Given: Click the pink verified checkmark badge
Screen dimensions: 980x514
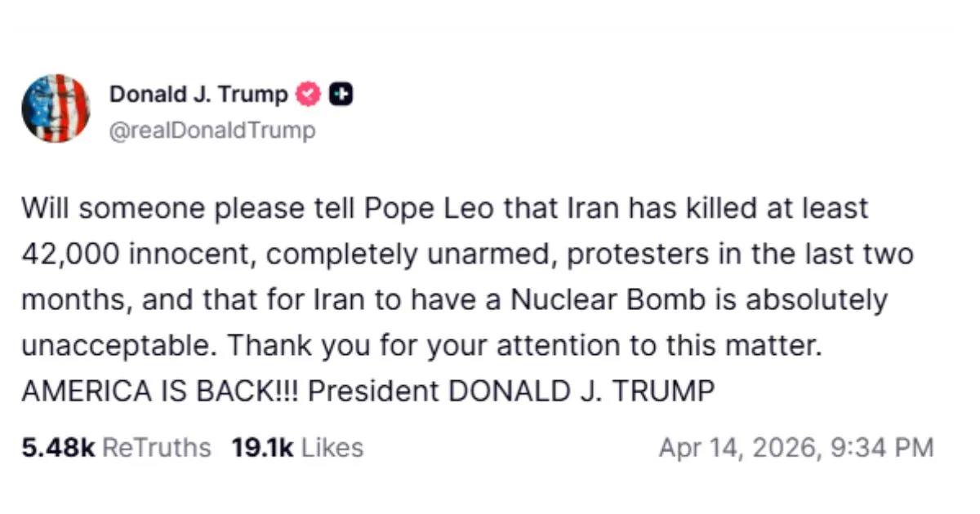Looking at the screenshot, I should tap(307, 95).
